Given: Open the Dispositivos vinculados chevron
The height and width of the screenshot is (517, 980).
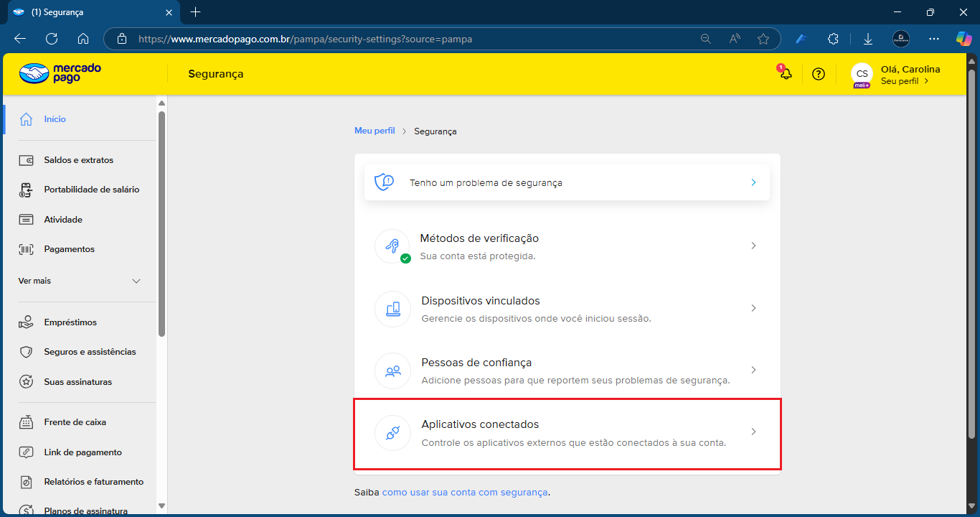Looking at the screenshot, I should pos(753,307).
